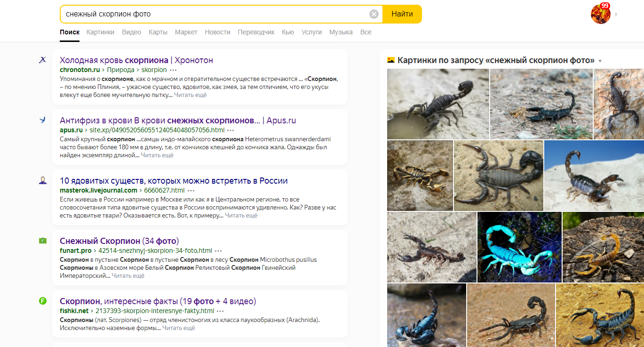Go to the Переводчик tab

click(x=256, y=32)
